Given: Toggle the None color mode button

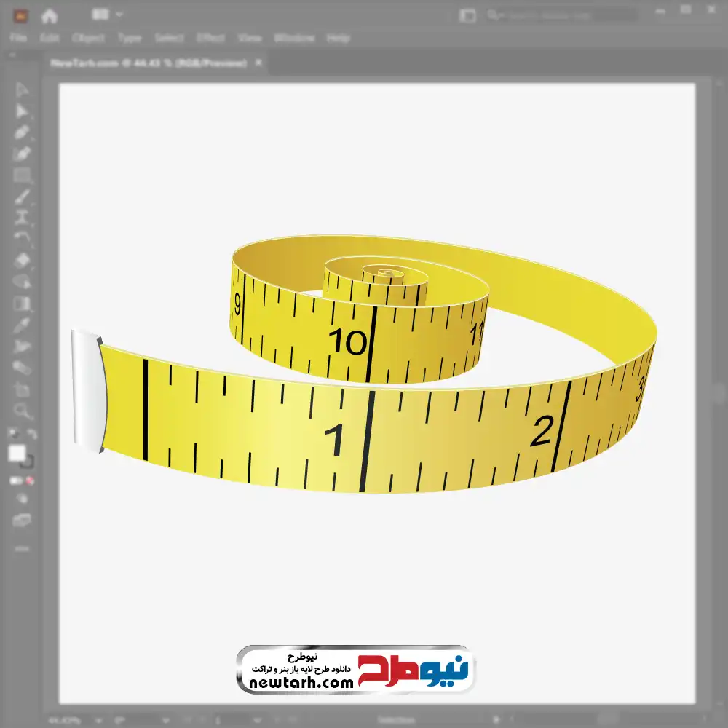Looking at the screenshot, I should pos(30,480).
